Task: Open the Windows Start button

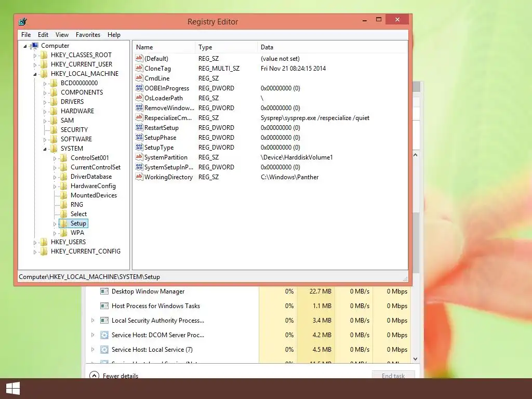Action: (13, 389)
